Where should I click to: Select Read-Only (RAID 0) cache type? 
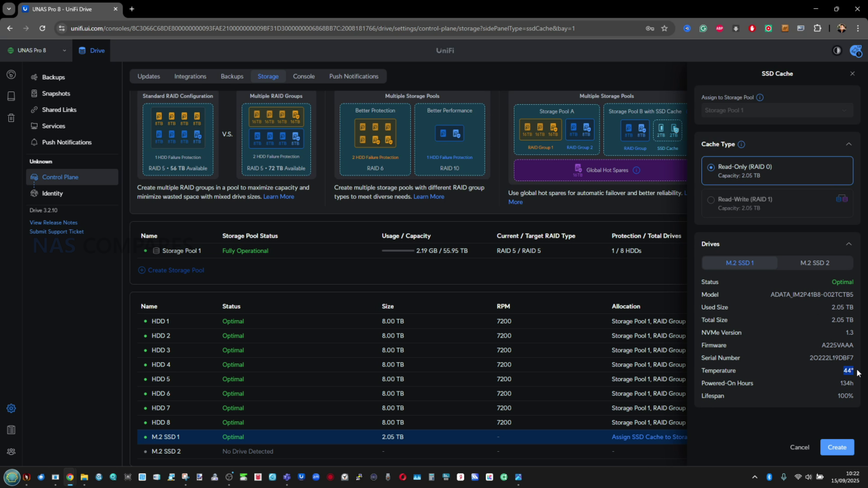(x=777, y=171)
